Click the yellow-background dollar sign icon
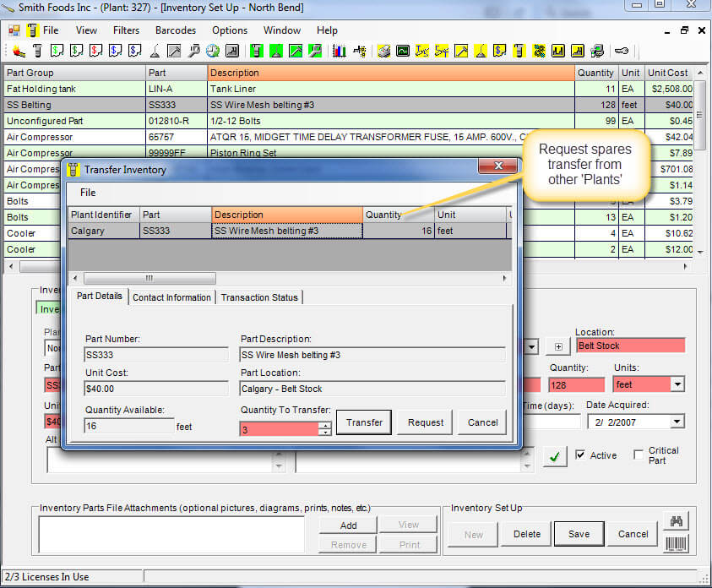 [499, 51]
